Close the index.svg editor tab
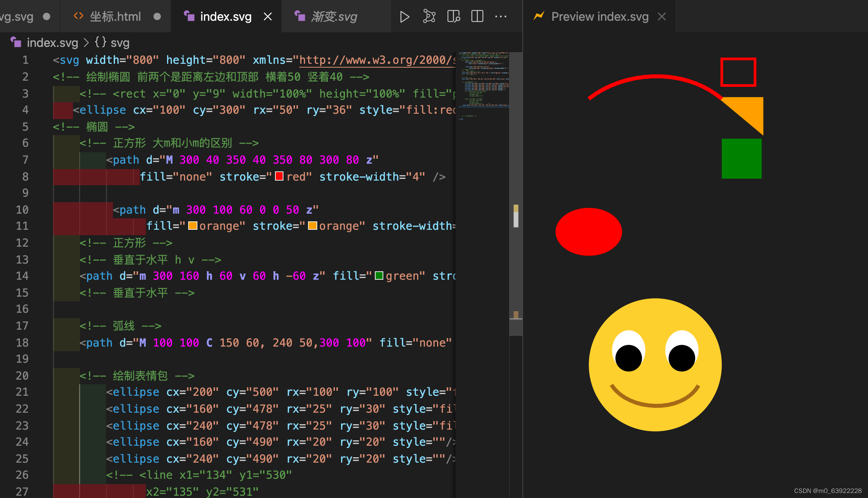This screenshot has height=498, width=868. pos(268,17)
